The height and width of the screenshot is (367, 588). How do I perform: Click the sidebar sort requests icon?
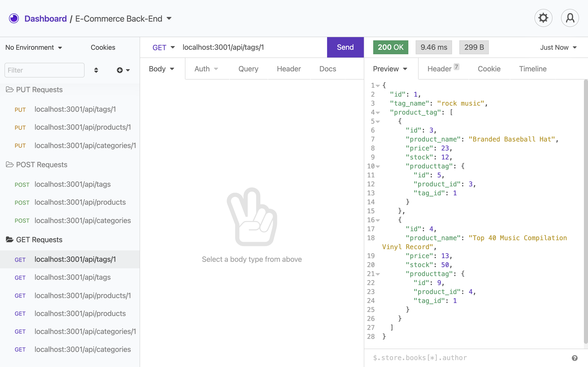(96, 70)
